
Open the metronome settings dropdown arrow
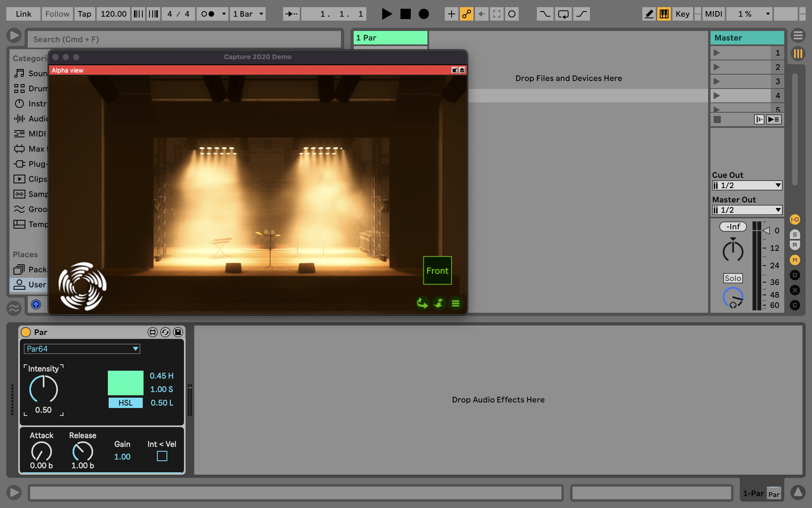point(224,14)
